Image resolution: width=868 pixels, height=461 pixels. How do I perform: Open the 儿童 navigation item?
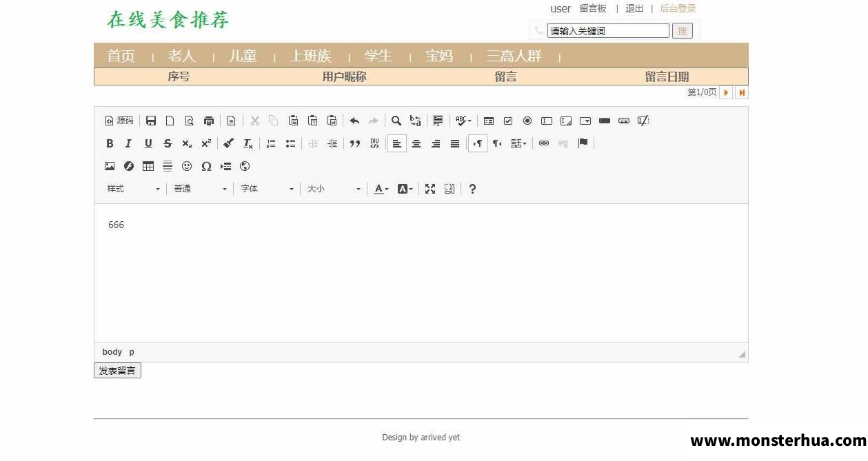(x=243, y=57)
